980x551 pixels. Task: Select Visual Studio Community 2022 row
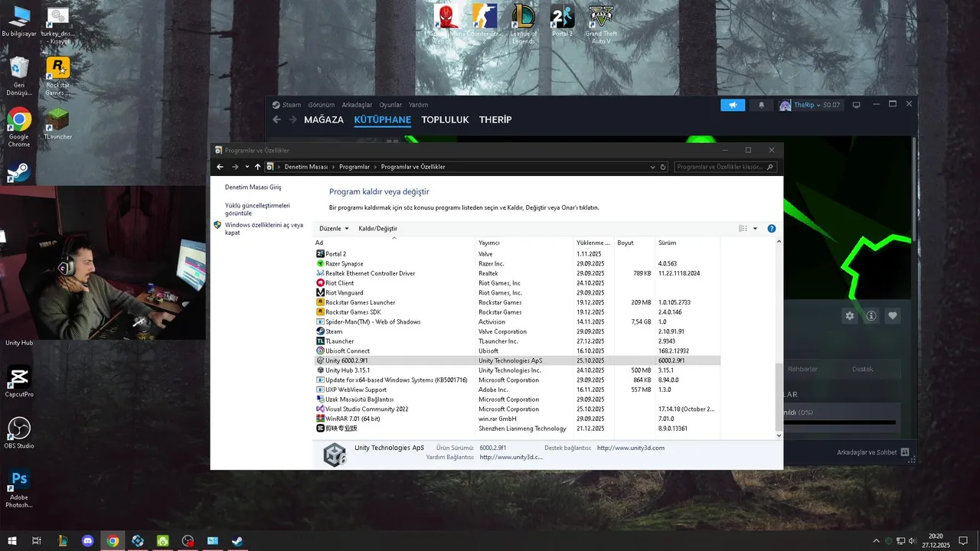tap(517, 409)
